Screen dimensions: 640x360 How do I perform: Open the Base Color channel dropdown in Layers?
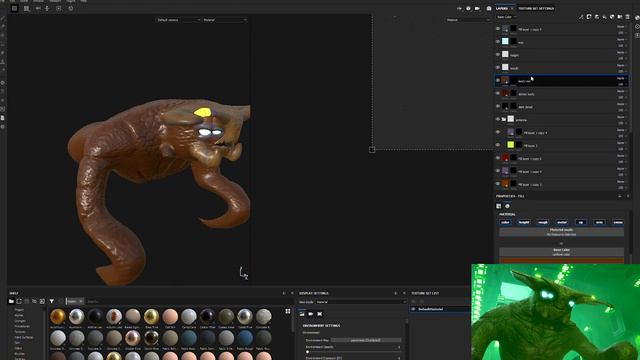[x=506, y=17]
